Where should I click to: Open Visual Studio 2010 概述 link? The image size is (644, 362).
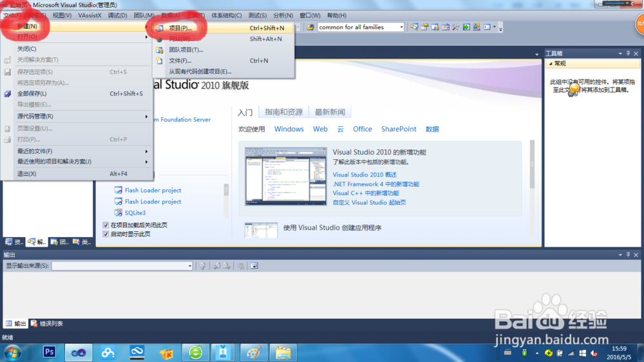coord(365,175)
